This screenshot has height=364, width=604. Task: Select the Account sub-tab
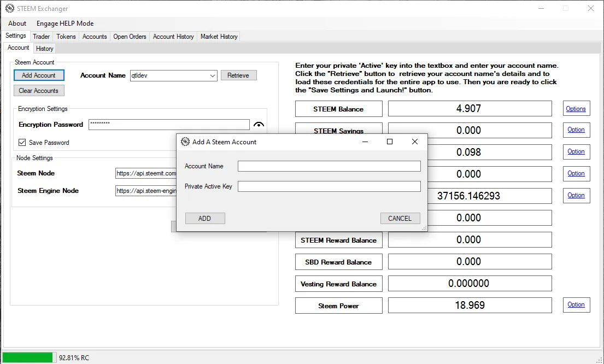pyautogui.click(x=19, y=48)
